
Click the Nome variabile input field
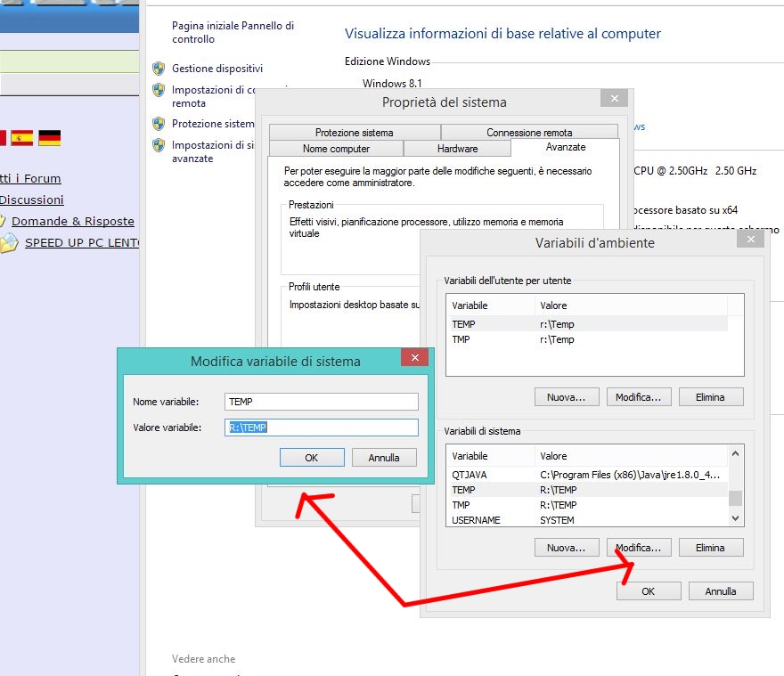click(322, 402)
